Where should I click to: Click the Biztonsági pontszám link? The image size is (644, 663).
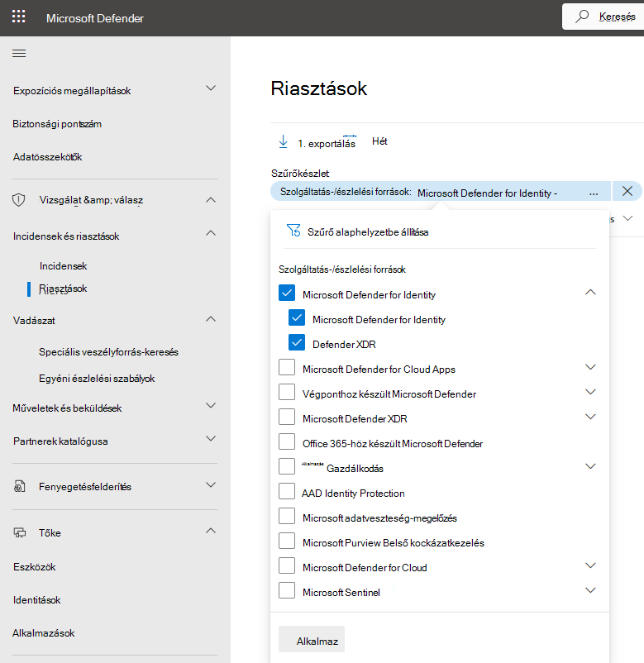click(x=57, y=123)
